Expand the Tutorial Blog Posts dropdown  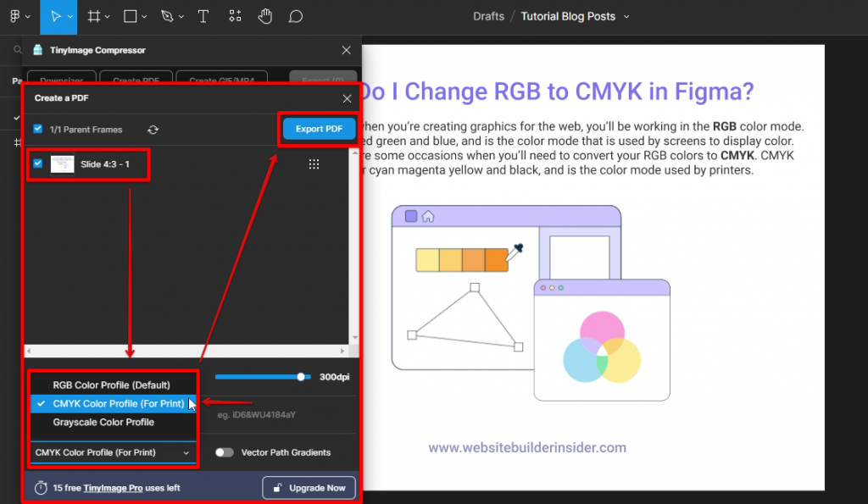[626, 15]
